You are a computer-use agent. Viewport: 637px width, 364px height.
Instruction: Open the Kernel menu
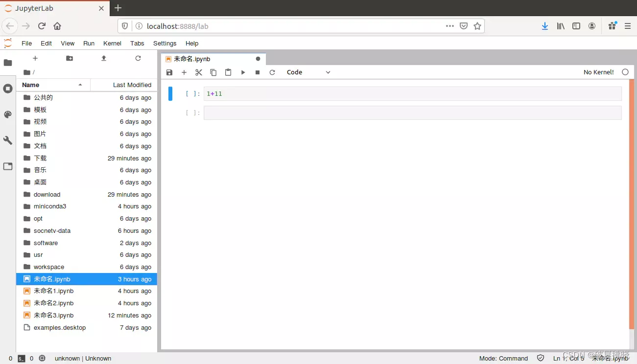[112, 43]
